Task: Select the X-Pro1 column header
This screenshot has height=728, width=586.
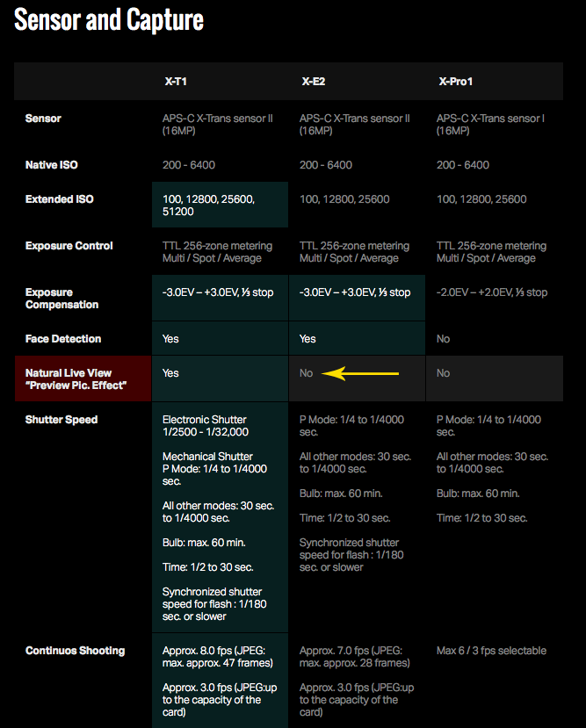Action: 456,82
